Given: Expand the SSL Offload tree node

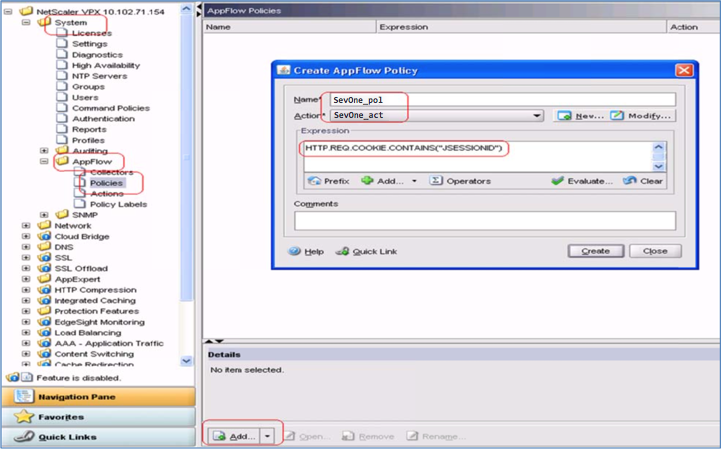Looking at the screenshot, I should pos(26,268).
